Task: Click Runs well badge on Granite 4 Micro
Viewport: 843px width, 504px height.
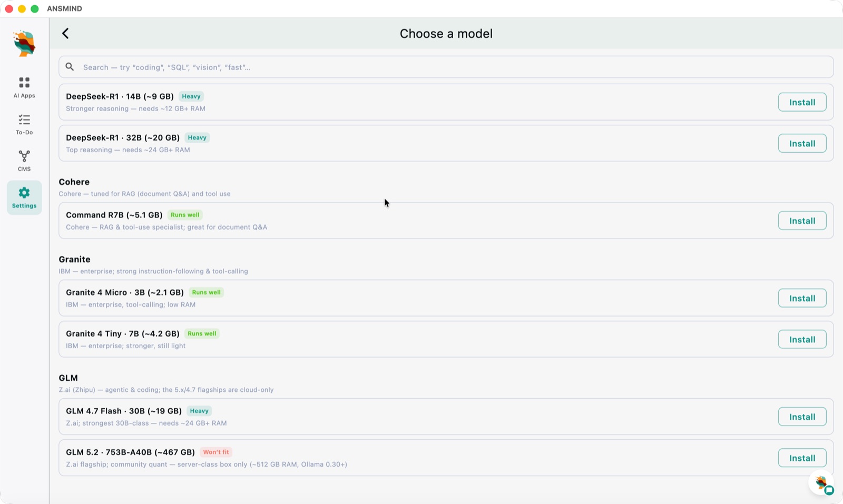Action: coord(207,292)
